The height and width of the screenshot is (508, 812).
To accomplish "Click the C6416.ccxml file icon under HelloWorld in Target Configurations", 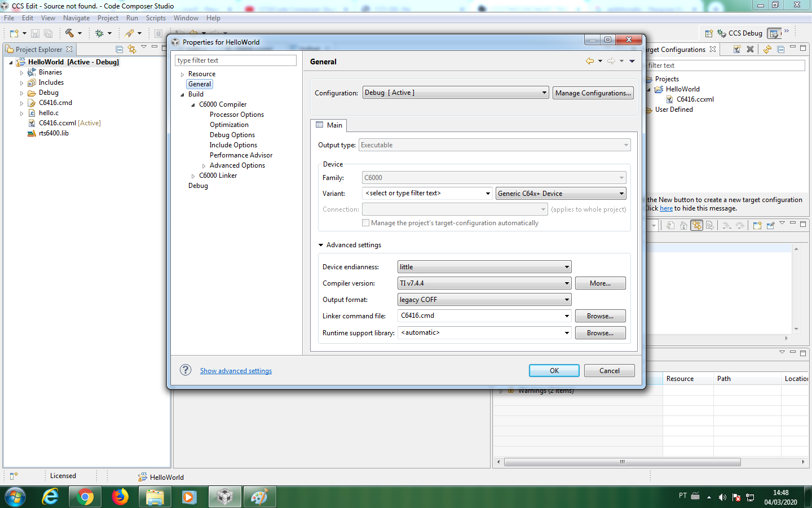I will [670, 99].
